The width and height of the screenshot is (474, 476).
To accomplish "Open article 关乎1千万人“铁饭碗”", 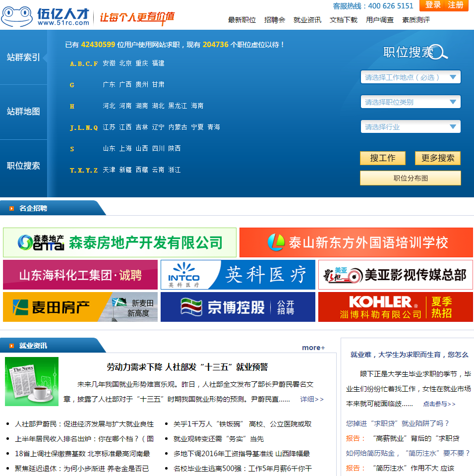I will point(242,424).
